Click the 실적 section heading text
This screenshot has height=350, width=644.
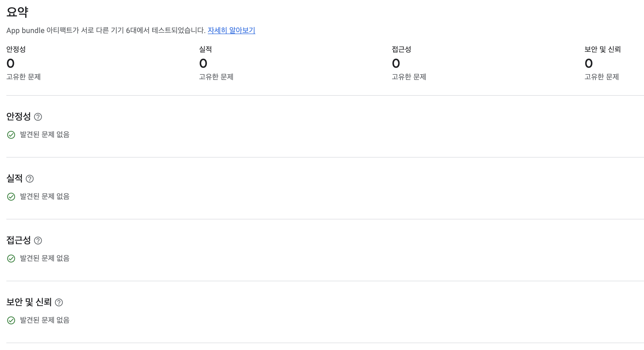pos(15,178)
